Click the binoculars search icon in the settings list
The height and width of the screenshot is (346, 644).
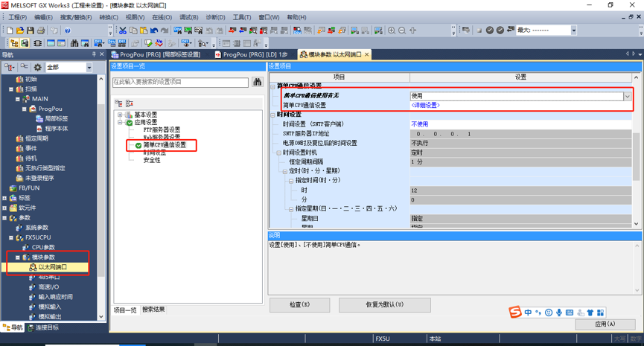pyautogui.click(x=258, y=82)
